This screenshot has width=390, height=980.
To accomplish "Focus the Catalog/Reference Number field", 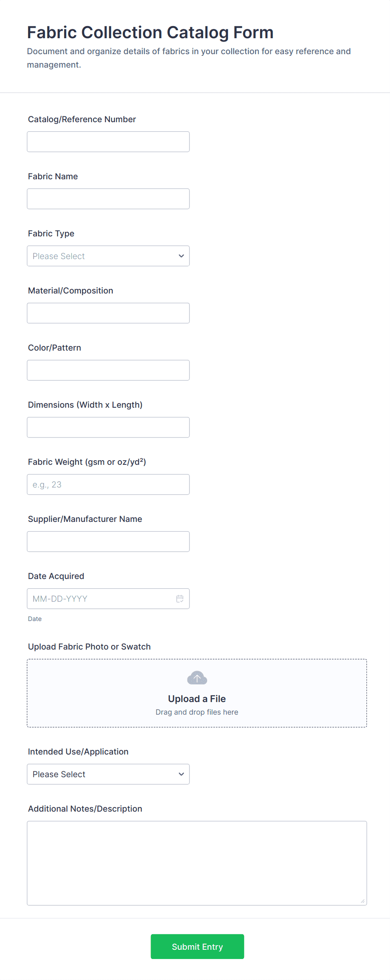I will point(108,142).
